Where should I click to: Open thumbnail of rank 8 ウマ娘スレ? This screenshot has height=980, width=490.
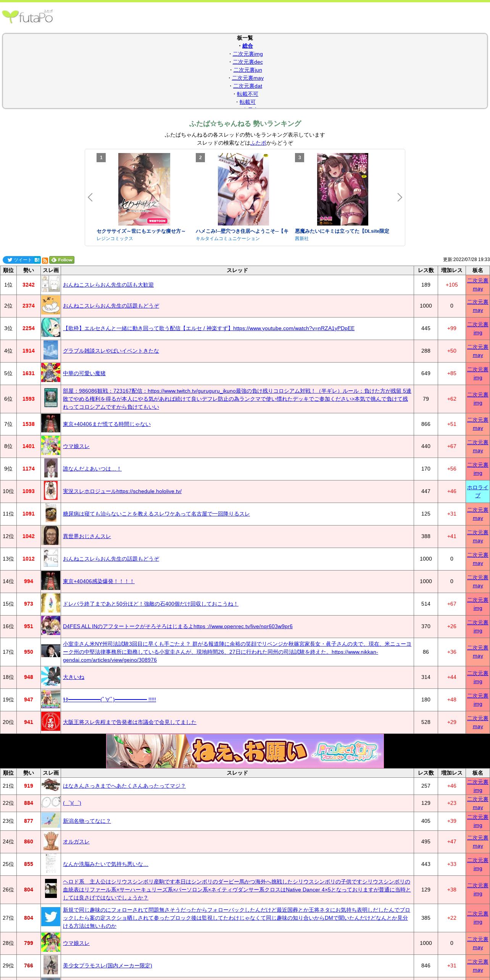pos(51,446)
